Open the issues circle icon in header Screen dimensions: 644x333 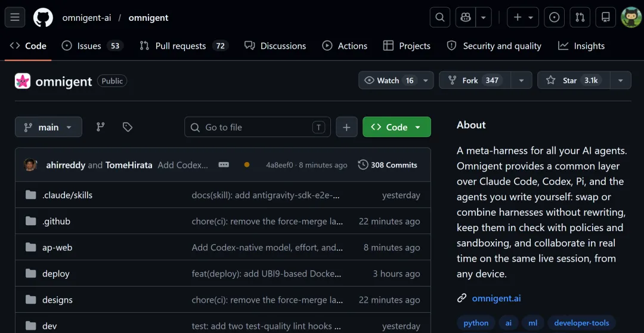click(555, 17)
